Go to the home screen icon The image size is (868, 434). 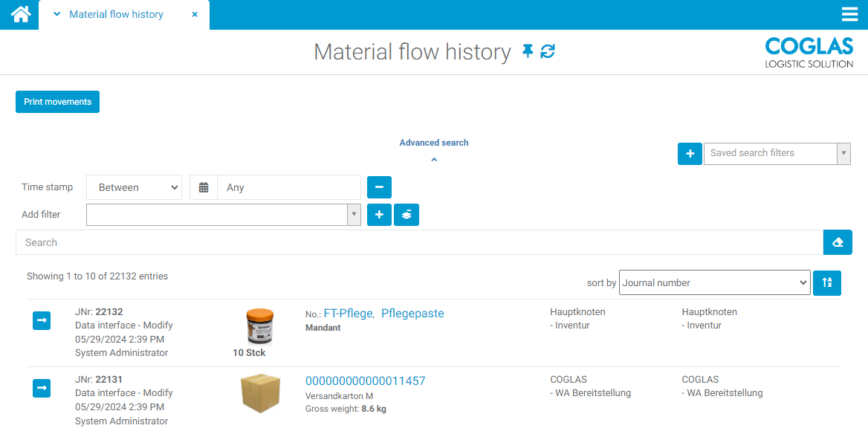[20, 14]
